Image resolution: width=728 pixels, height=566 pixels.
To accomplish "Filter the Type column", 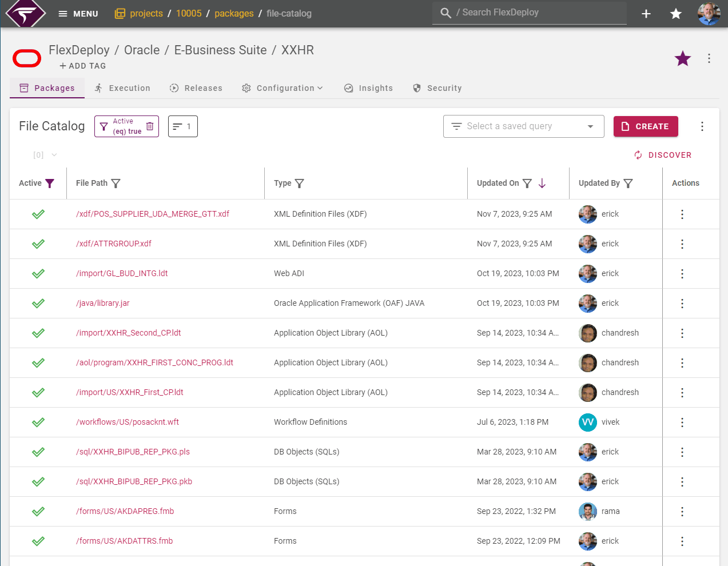I will [x=300, y=183].
